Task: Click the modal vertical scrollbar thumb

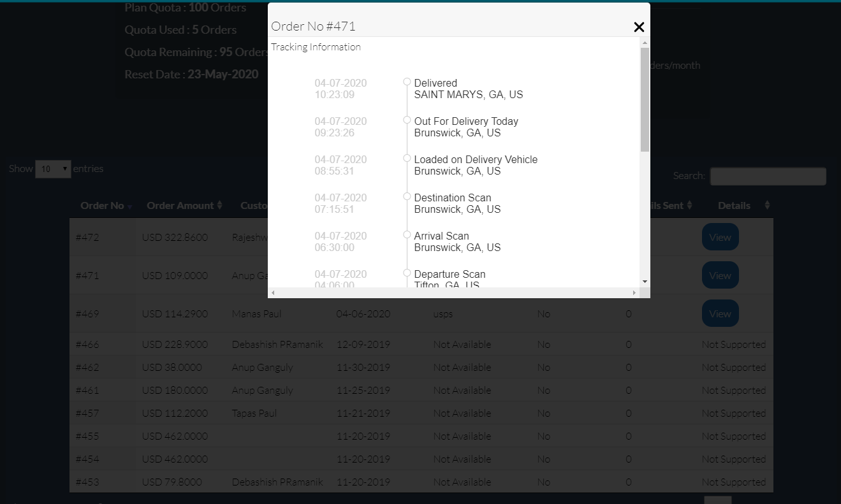Action: click(x=645, y=99)
